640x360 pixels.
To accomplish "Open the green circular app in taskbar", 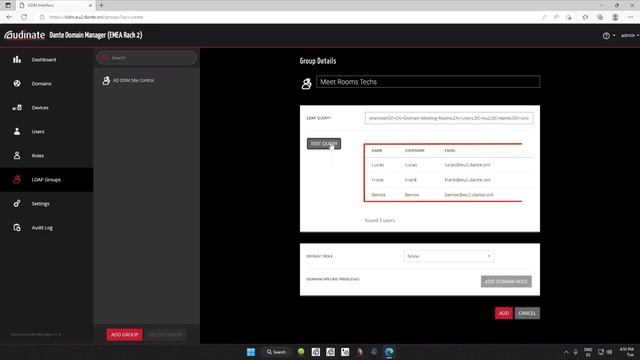I will pyautogui.click(x=301, y=352).
